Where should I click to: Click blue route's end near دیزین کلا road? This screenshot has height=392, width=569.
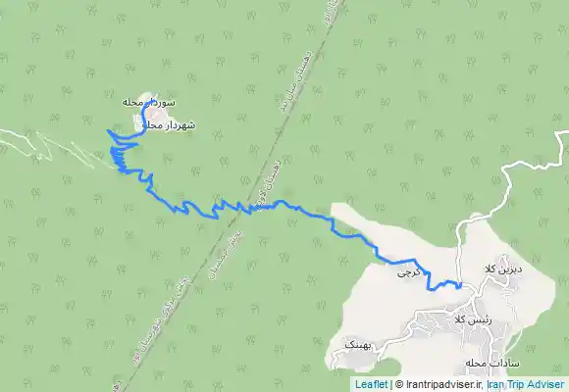(459, 286)
